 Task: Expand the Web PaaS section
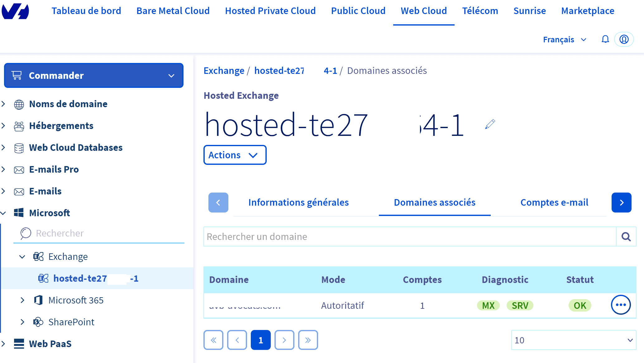coord(3,344)
